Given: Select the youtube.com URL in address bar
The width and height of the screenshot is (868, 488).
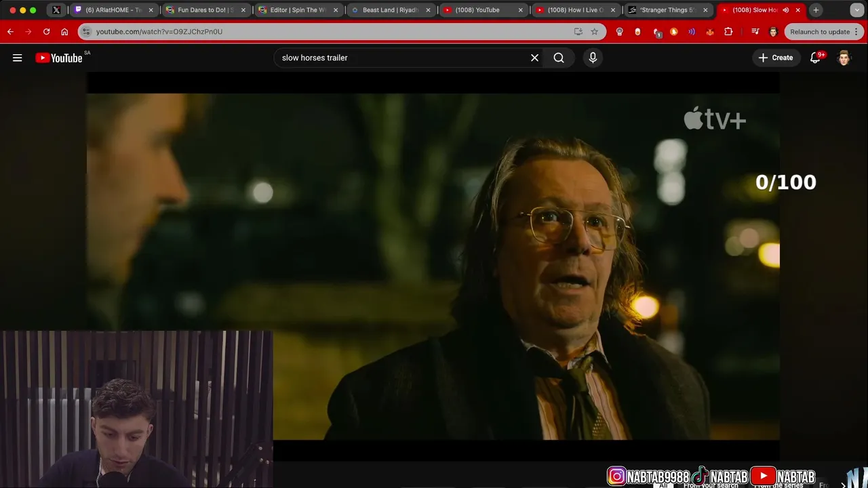Looking at the screenshot, I should tap(159, 32).
